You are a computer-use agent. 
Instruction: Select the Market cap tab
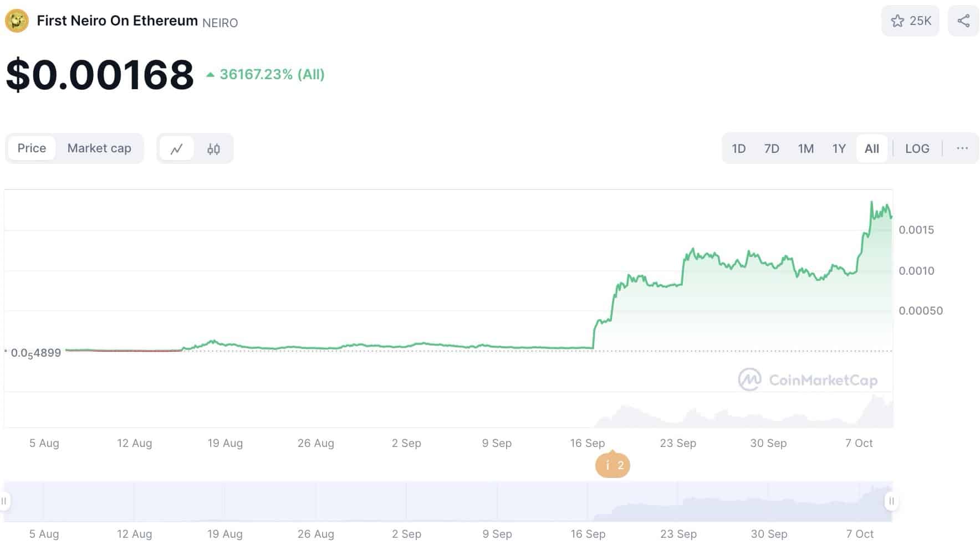point(99,148)
